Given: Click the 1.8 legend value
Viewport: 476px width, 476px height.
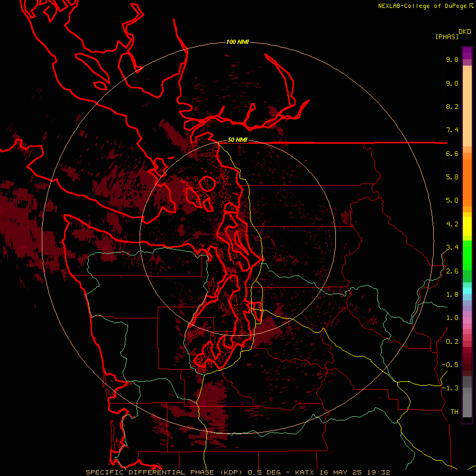Looking at the screenshot, I should coord(452,295).
